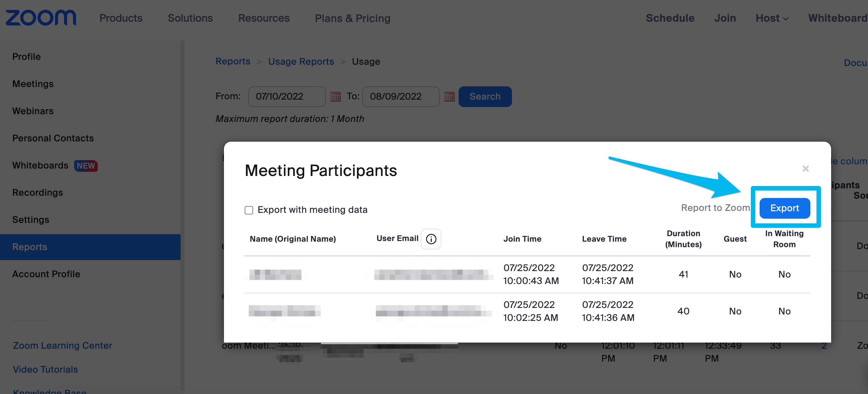The image size is (868, 394).
Task: Click duration value 40
Action: coord(683,311)
